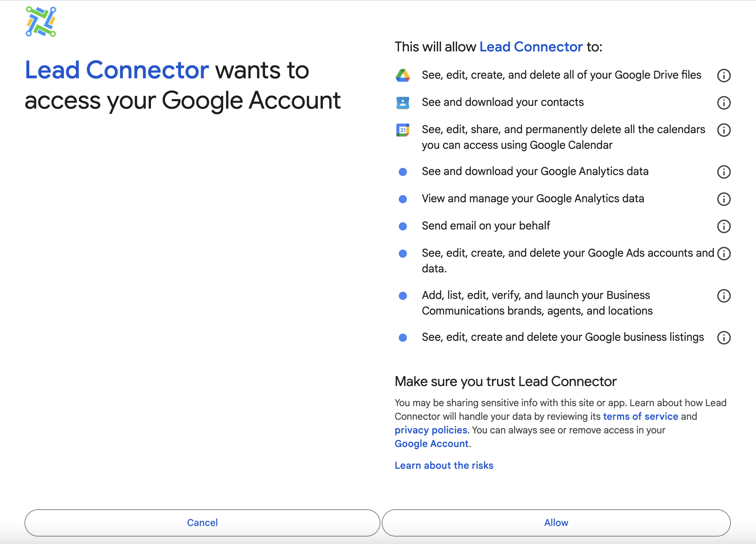Click the Lead Connector logo icon
756x544 pixels.
(x=41, y=22)
